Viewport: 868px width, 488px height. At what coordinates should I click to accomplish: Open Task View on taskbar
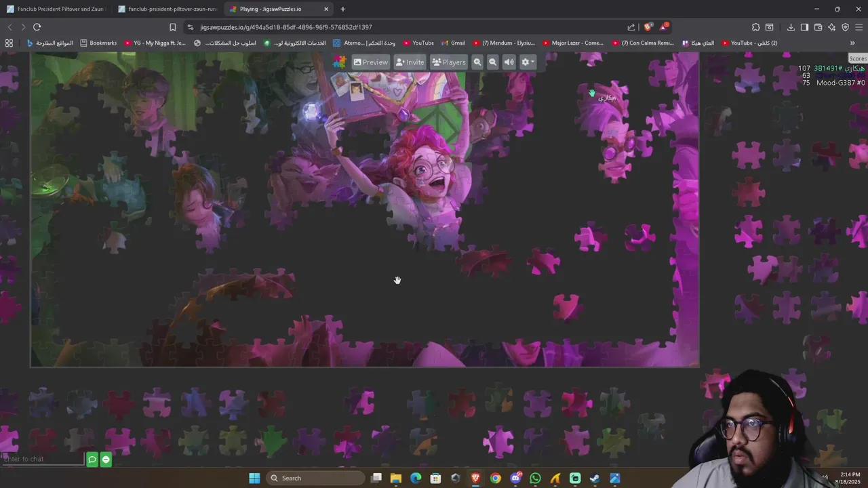pos(376,478)
